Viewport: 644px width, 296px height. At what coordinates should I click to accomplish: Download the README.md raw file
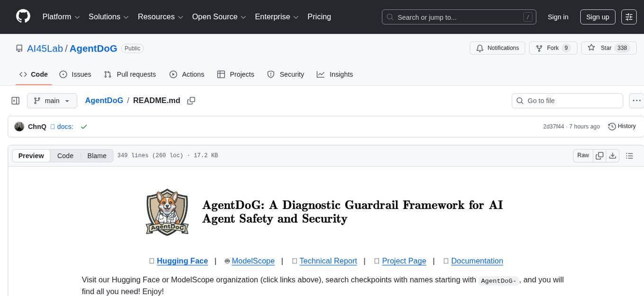(x=613, y=155)
